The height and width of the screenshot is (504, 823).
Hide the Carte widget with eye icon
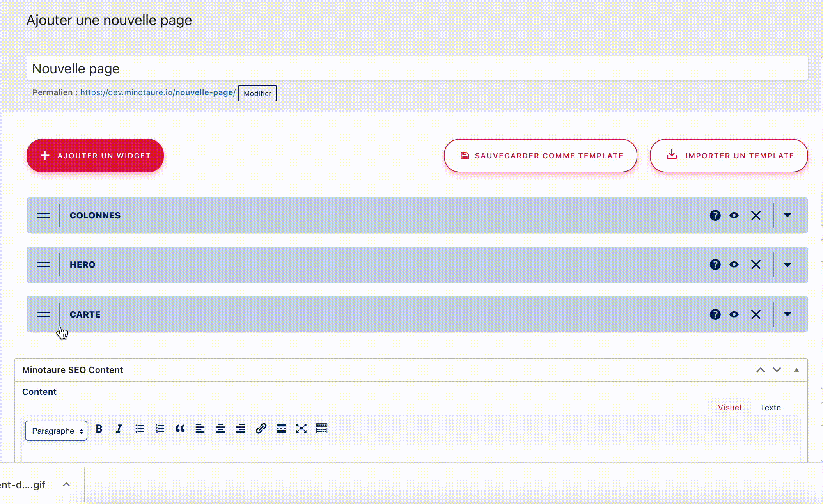(x=734, y=314)
